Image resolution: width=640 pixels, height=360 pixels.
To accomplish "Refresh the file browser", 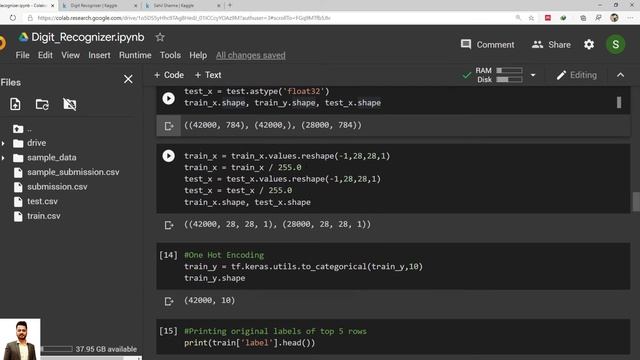I will coord(42,104).
